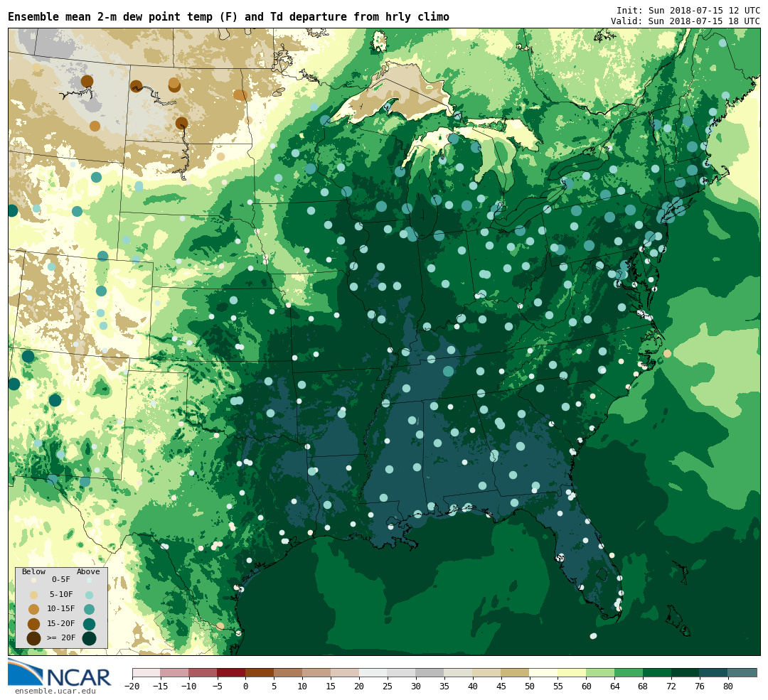Click the Above 15-20F dark teal legend circle
The width and height of the screenshot is (768, 700).
[89, 624]
